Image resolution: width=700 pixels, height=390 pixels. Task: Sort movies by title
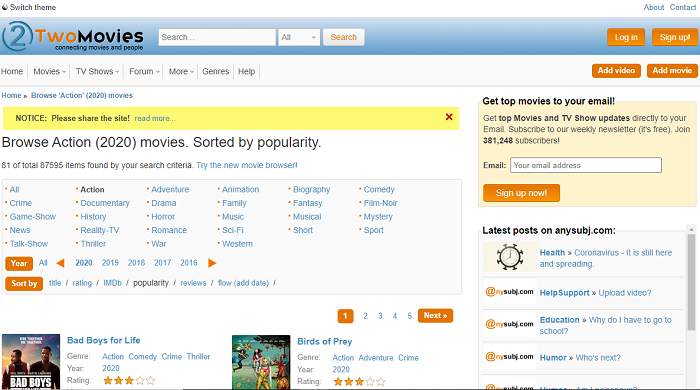point(55,283)
